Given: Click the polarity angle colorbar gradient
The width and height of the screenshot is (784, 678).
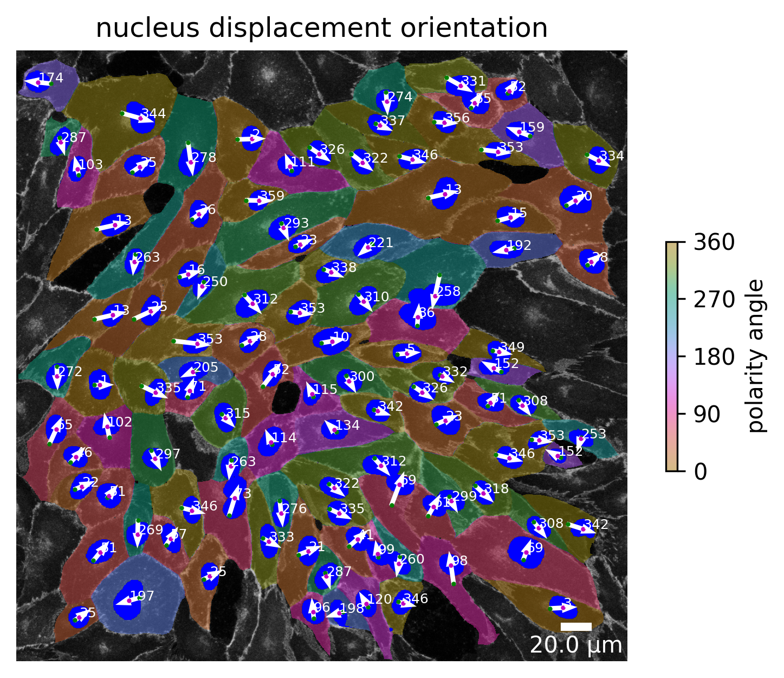Looking at the screenshot, I should (671, 357).
